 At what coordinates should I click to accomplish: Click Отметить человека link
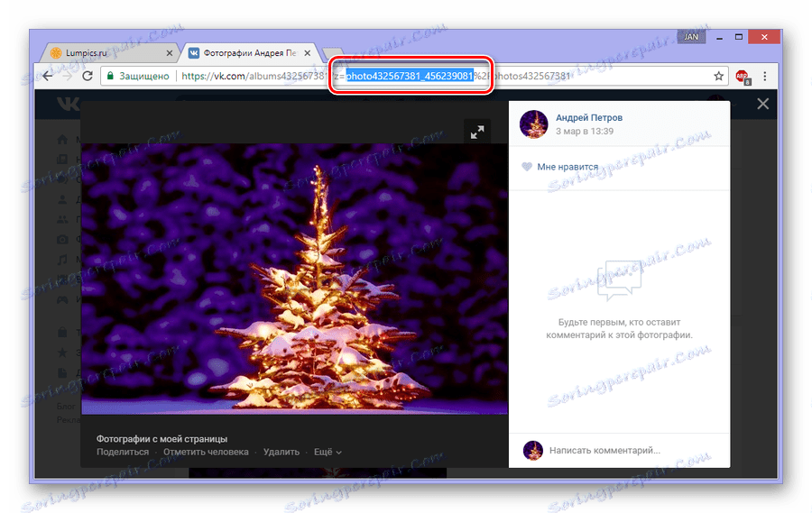206,452
